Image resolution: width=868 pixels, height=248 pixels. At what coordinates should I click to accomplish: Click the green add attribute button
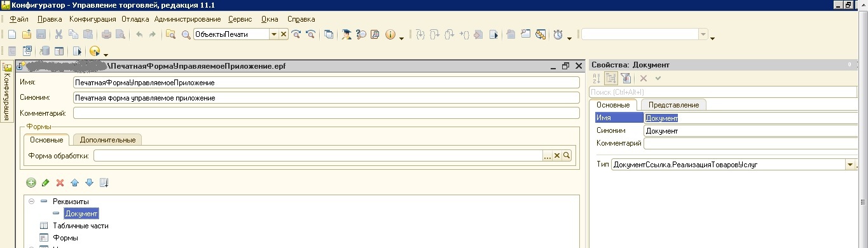[x=31, y=183]
